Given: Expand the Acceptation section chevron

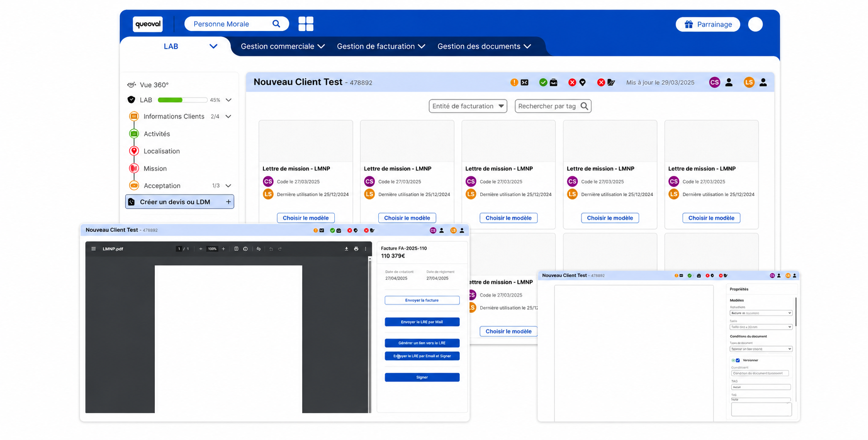Looking at the screenshot, I should [228, 186].
